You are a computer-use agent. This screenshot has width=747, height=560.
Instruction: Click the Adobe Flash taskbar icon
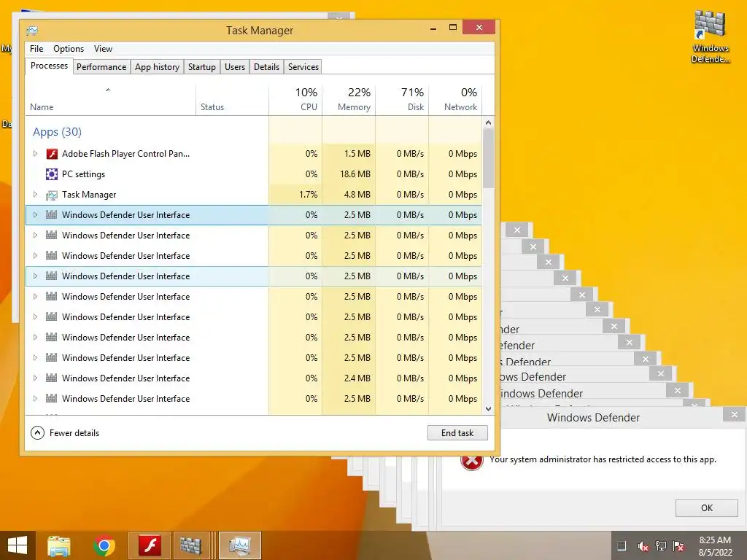click(x=150, y=545)
